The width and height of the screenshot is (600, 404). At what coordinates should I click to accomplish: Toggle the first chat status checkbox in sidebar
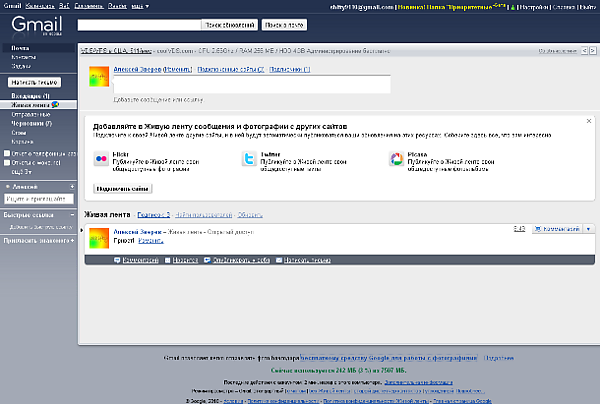[7, 153]
